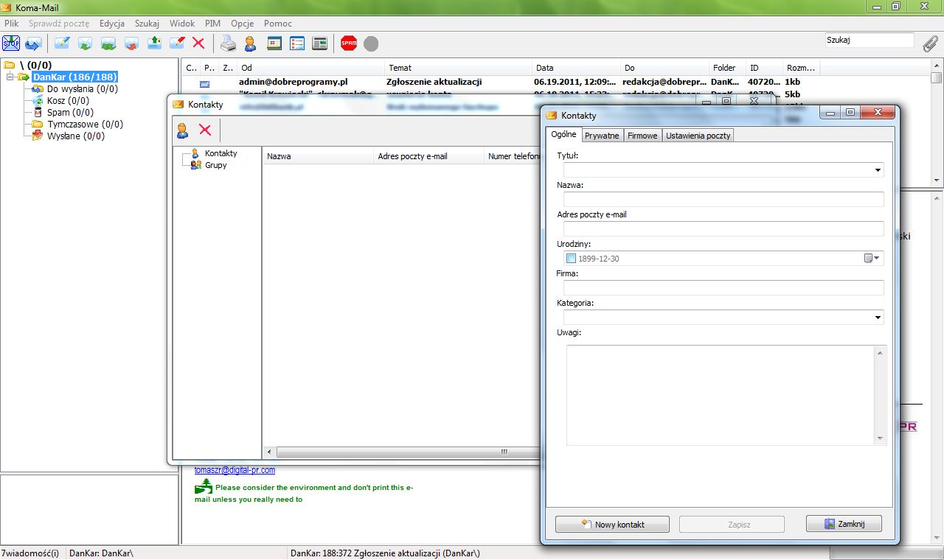Sort messages by the Od column
944x560 pixels.
point(311,68)
